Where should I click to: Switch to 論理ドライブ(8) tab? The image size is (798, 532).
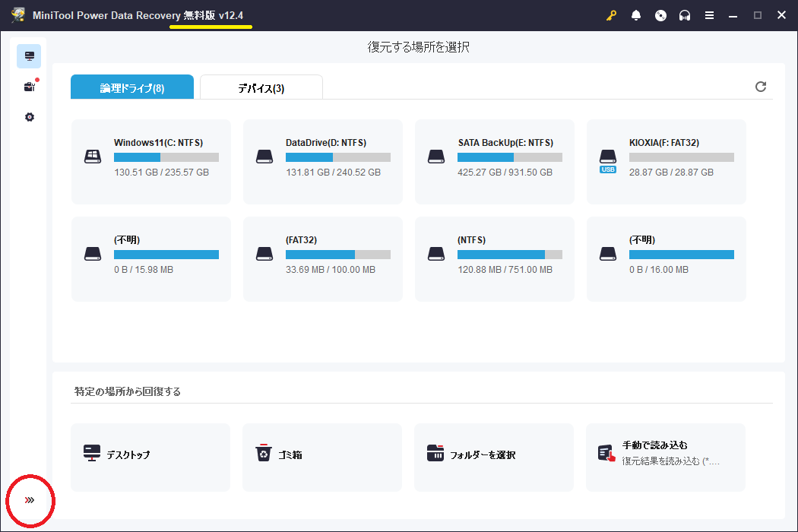[x=132, y=87]
